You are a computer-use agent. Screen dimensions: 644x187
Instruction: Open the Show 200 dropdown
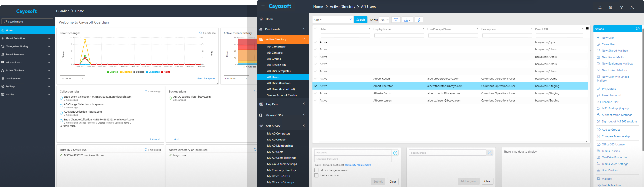tap(384, 20)
